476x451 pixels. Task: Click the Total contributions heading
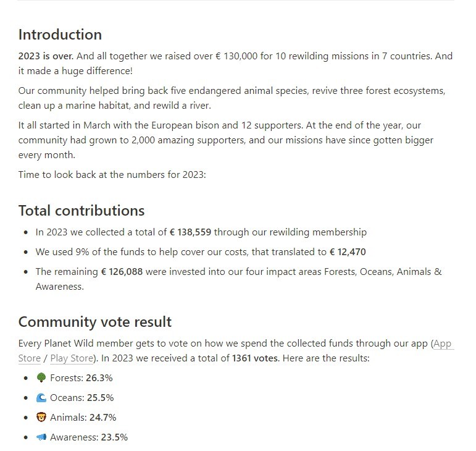coord(81,211)
